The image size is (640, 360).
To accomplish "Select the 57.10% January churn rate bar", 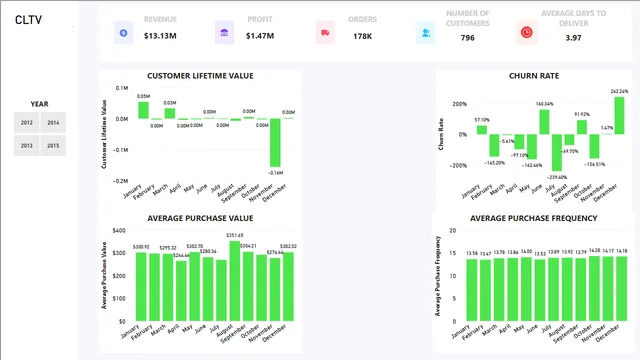I will coord(482,130).
